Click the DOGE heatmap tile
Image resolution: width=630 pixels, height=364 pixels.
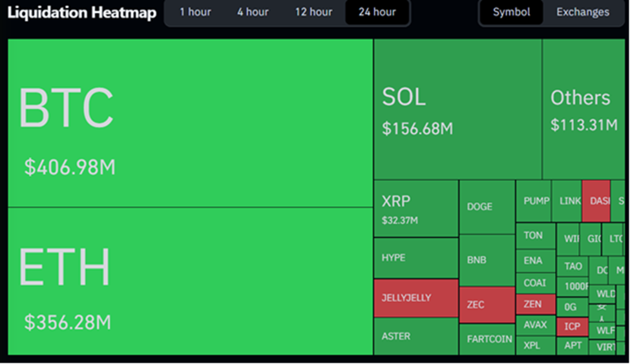pyautogui.click(x=487, y=207)
